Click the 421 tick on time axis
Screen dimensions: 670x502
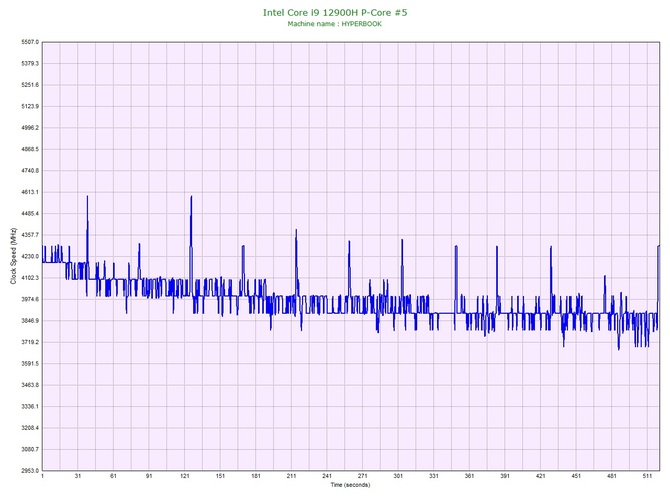(541, 476)
